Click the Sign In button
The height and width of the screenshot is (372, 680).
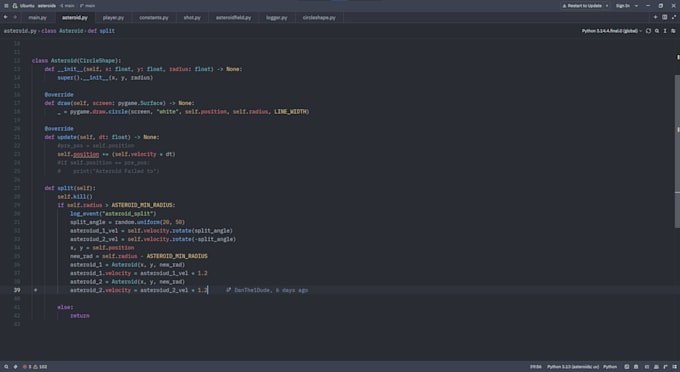coord(623,6)
